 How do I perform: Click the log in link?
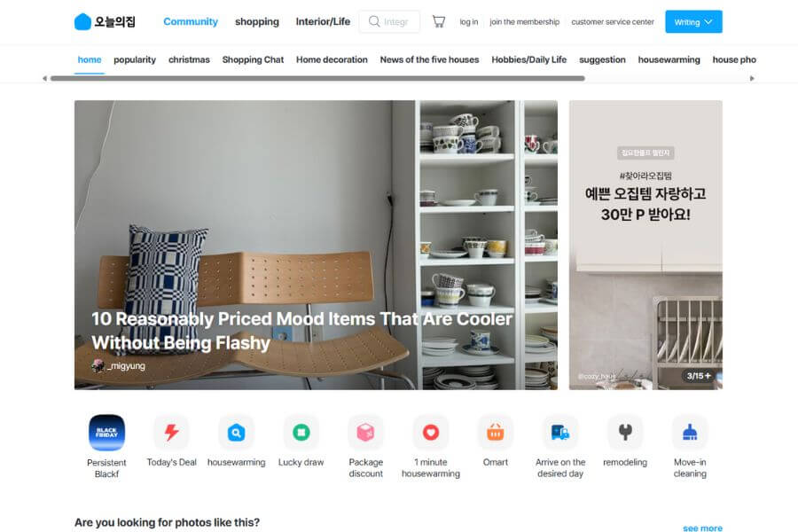tap(469, 22)
